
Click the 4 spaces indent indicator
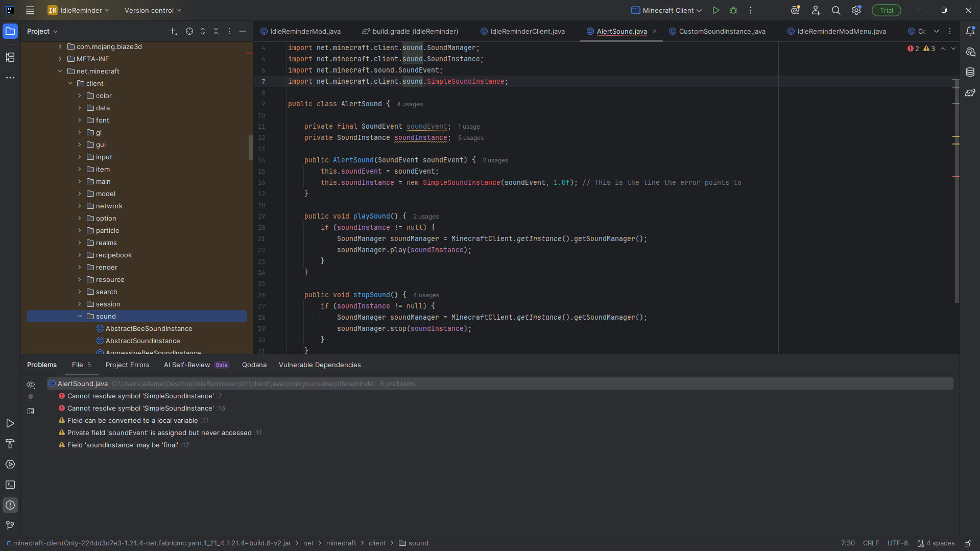pos(936,543)
